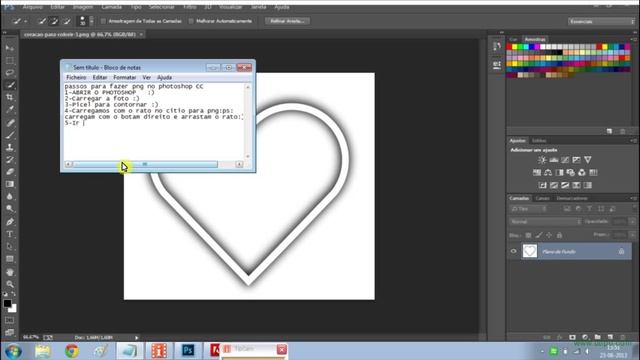640x360 pixels.
Task: Select the Rectangle shape tool
Action: point(10,259)
